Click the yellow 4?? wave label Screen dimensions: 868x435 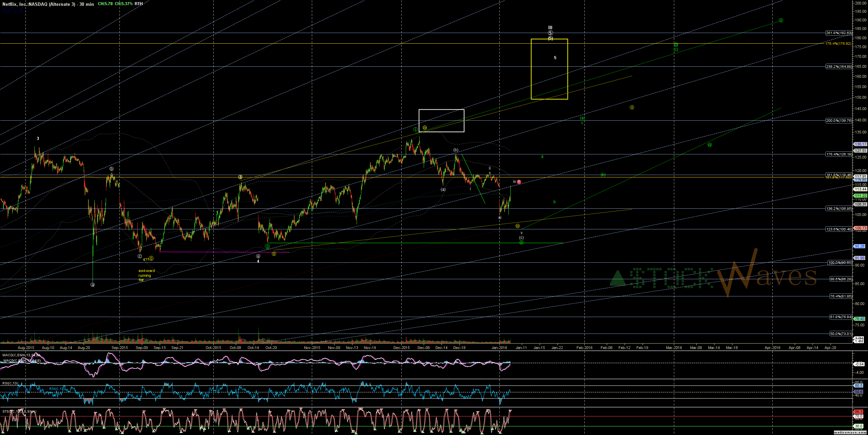coord(146,260)
